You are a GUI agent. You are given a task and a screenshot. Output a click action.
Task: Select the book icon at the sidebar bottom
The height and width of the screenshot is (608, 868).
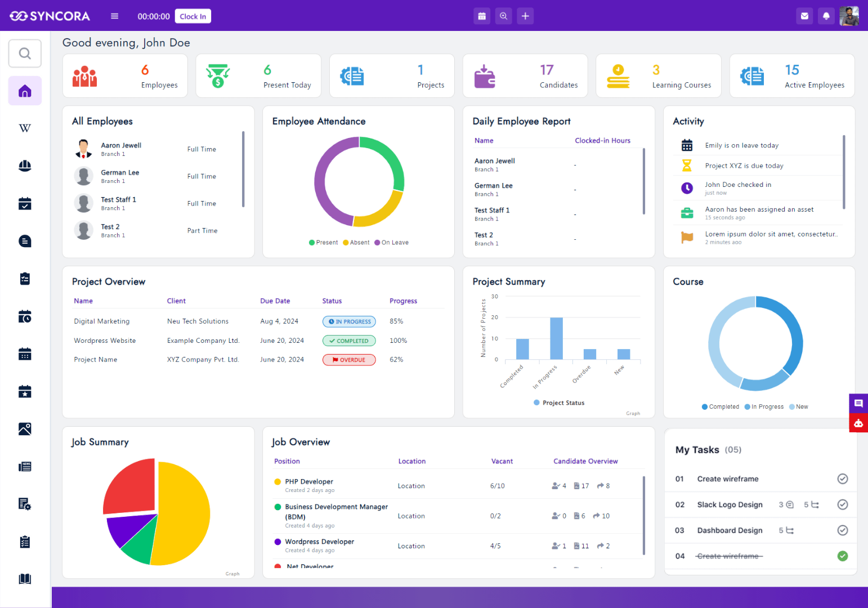(25, 578)
